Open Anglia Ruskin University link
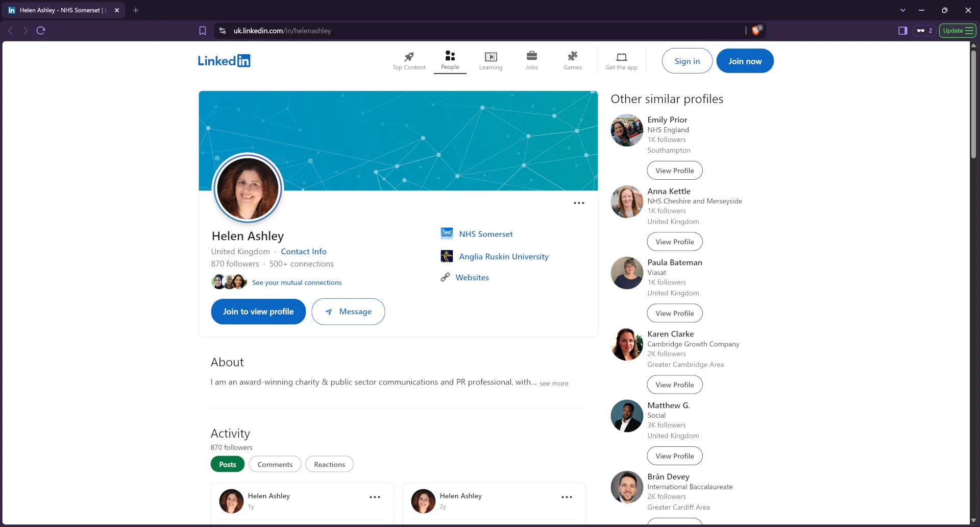The width and height of the screenshot is (980, 527). pyautogui.click(x=504, y=256)
